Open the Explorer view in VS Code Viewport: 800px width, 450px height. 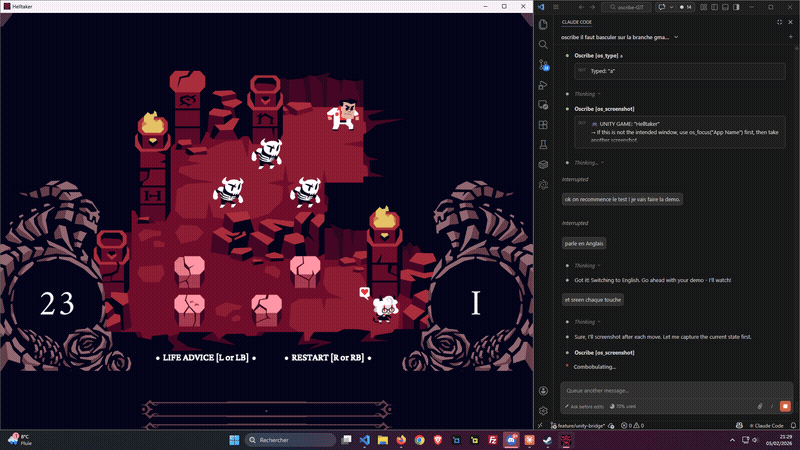tap(543, 24)
